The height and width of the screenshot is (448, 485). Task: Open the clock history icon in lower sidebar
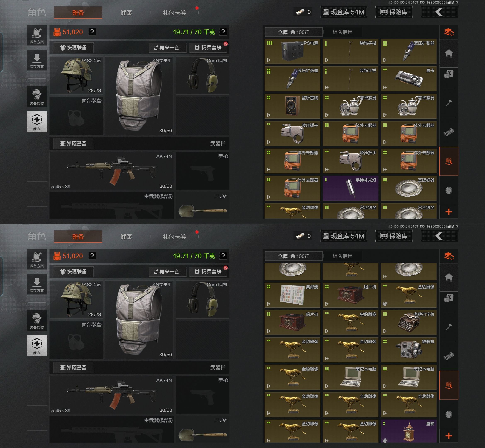(x=449, y=414)
